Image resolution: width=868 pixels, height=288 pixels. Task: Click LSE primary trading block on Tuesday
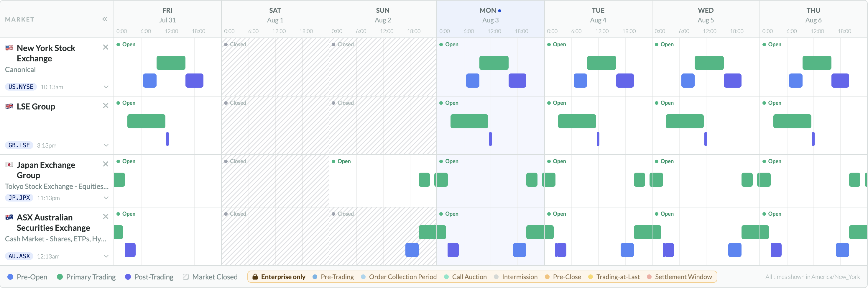[x=577, y=121]
